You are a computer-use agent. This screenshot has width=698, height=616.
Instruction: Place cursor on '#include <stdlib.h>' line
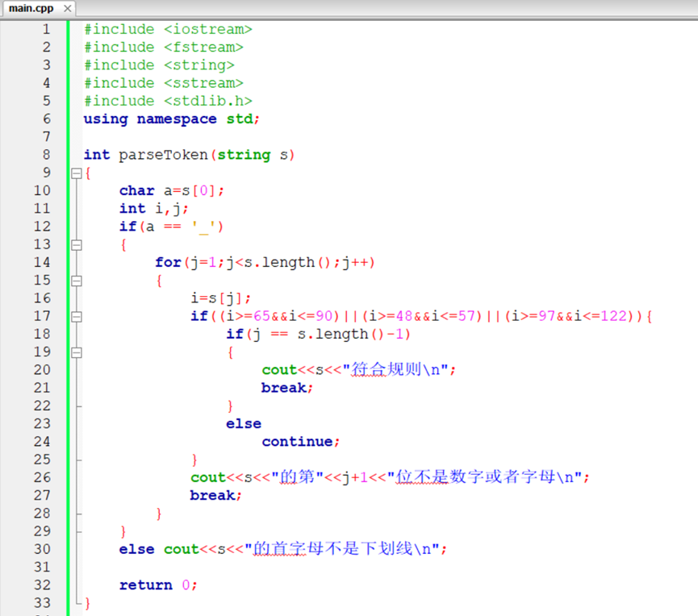168,101
